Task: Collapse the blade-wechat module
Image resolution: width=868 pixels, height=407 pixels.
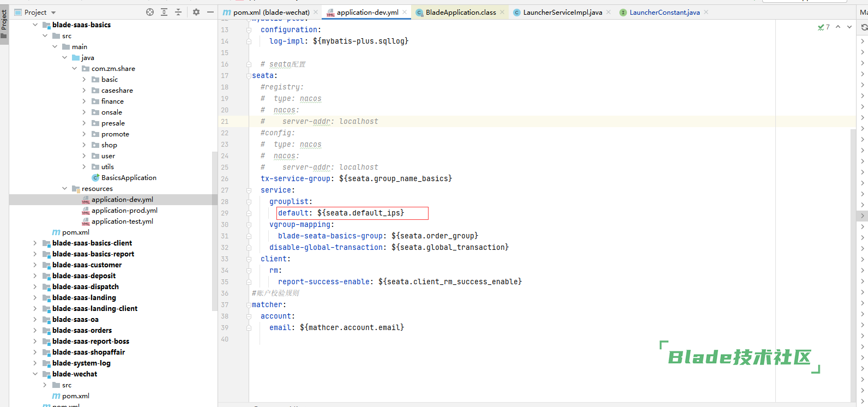Action: pos(35,374)
